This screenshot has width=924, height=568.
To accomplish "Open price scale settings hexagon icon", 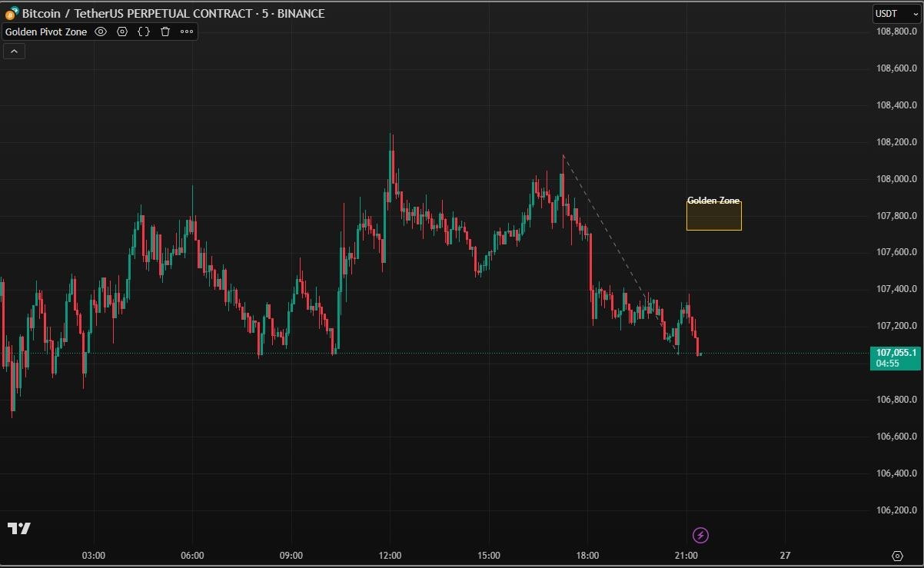I will coord(898,555).
